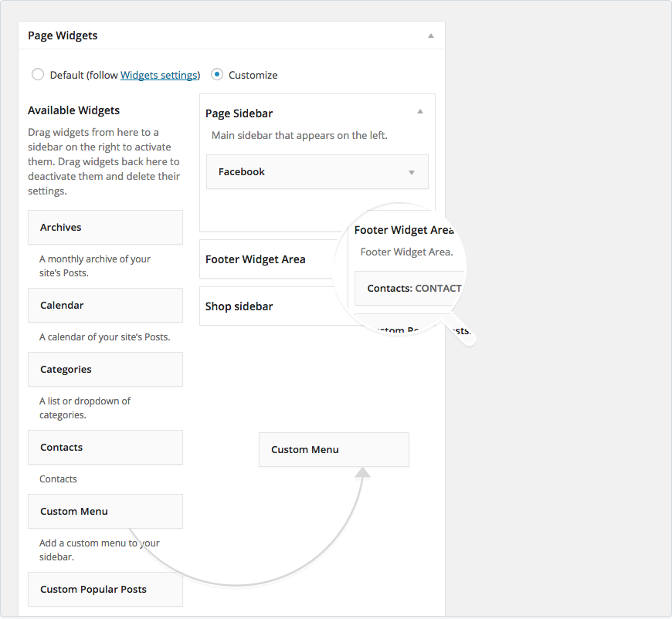
Task: Click the Page Sidebar heading text
Action: (239, 113)
